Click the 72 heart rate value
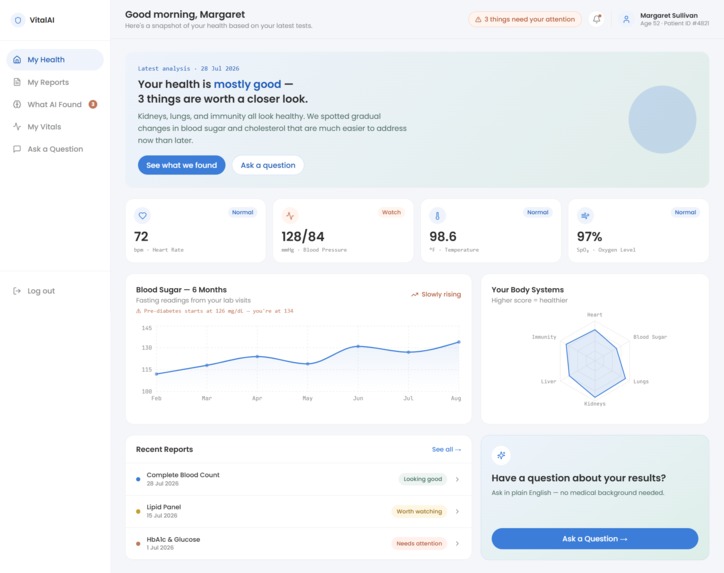 141,236
